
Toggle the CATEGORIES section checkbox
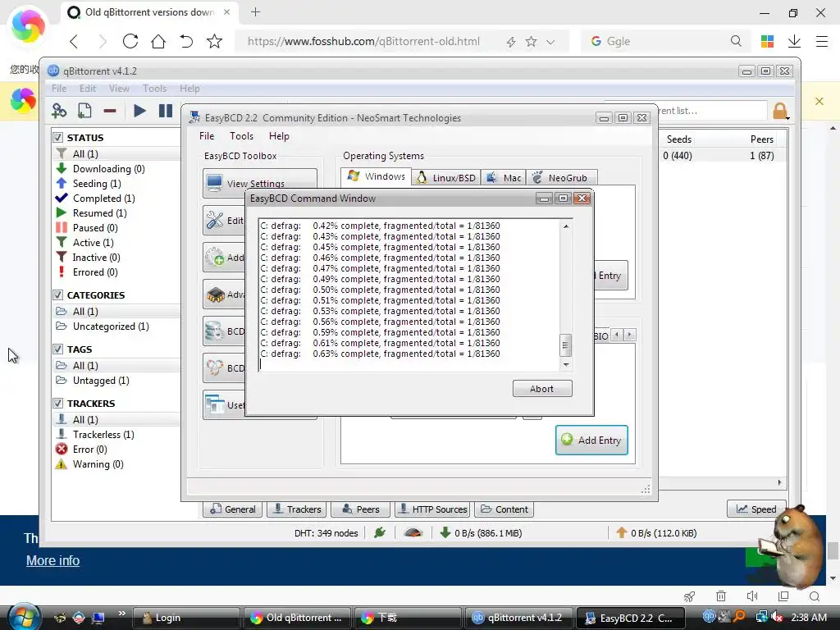(x=58, y=295)
